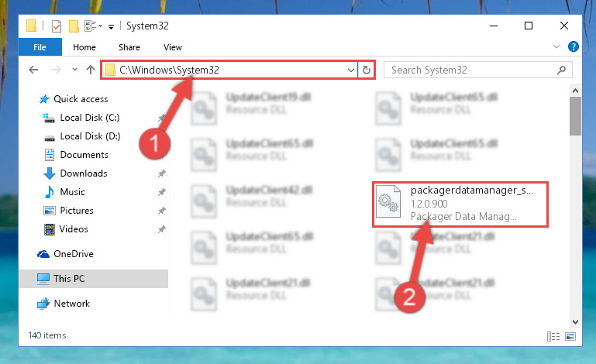Image resolution: width=596 pixels, height=364 pixels.
Task: Switch to large thumbnails view icon
Action: (570, 336)
